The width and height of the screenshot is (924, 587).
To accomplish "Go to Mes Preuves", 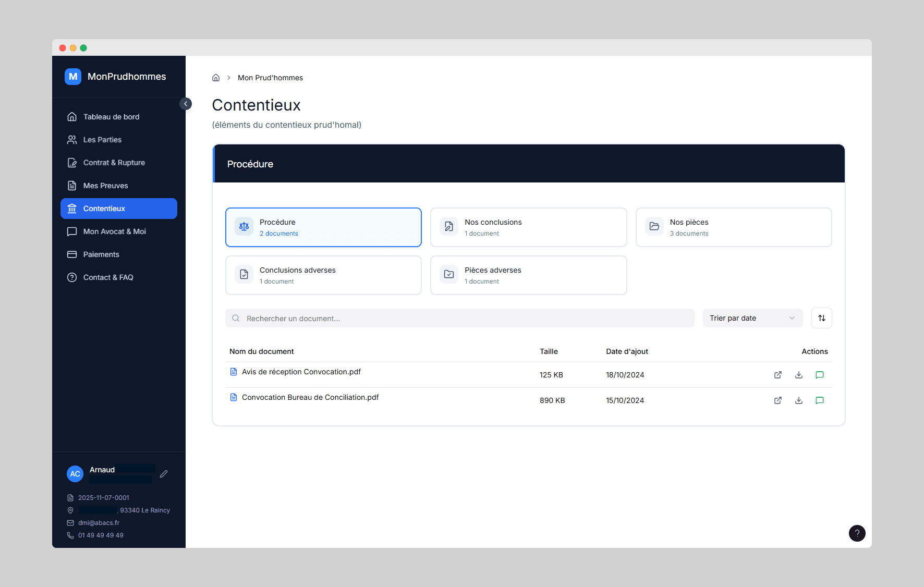I will [105, 185].
